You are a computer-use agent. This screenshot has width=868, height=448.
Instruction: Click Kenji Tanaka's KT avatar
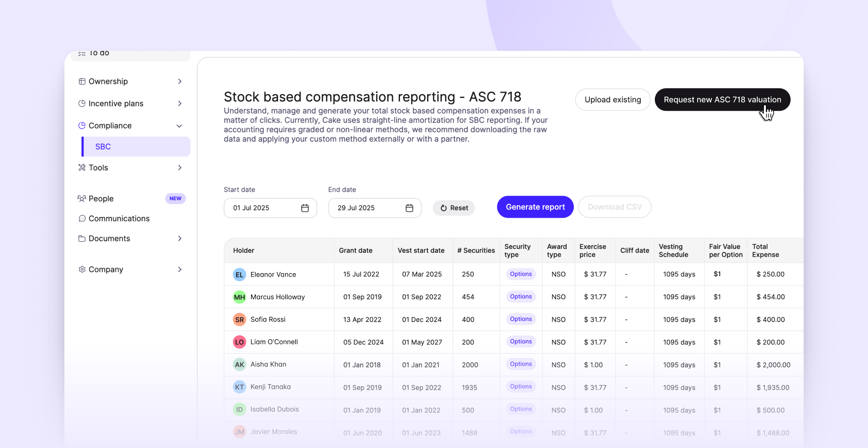coord(239,387)
